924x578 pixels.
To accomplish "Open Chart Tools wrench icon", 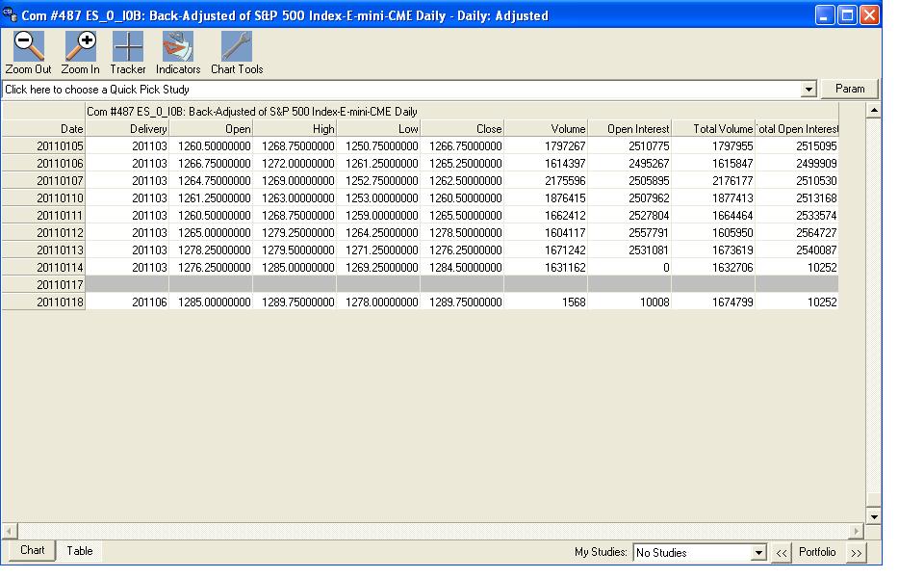I will [x=237, y=46].
